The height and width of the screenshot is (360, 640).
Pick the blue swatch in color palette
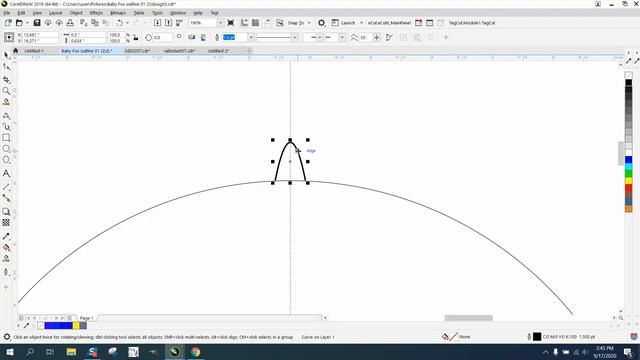click(629, 159)
